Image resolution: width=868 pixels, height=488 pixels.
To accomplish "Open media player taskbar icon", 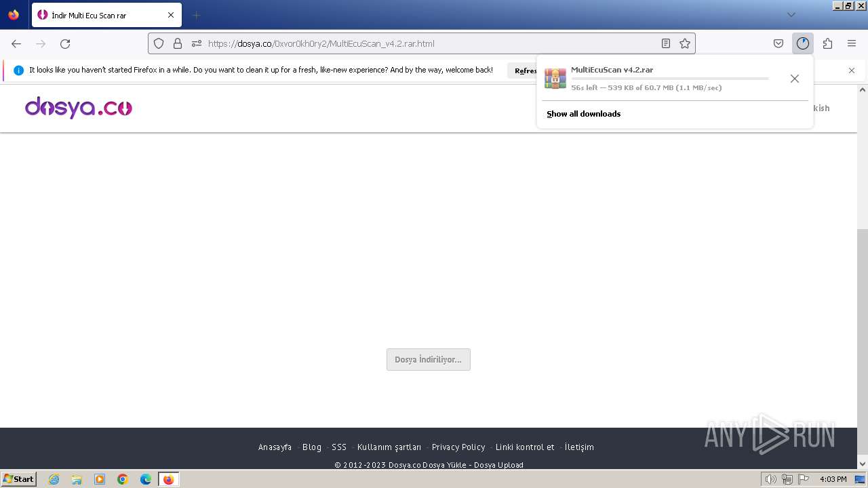I will [x=100, y=479].
